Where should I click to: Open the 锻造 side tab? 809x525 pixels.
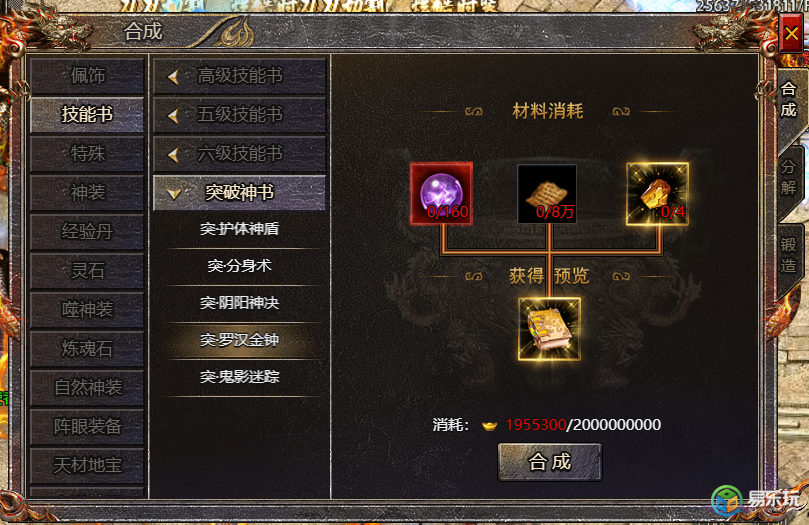pos(789,255)
